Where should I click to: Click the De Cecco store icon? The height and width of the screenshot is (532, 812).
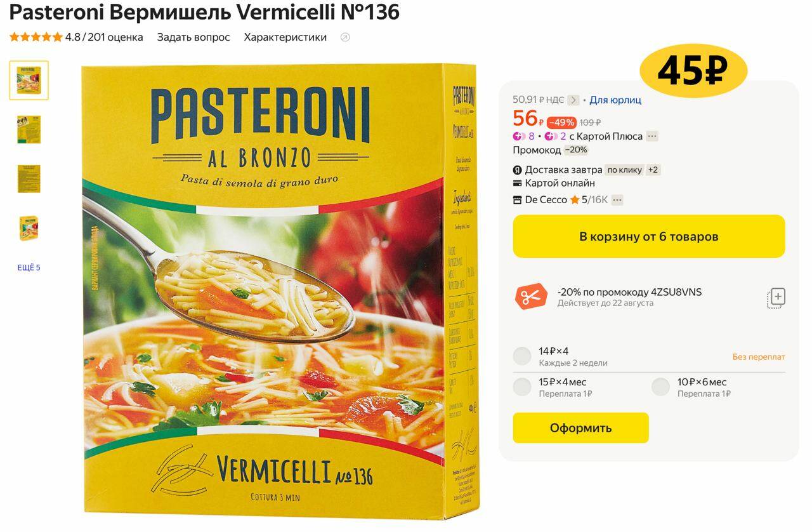click(x=517, y=200)
